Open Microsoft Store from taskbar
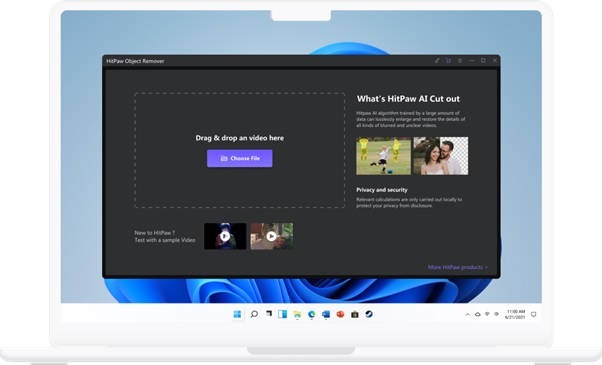 tap(355, 314)
